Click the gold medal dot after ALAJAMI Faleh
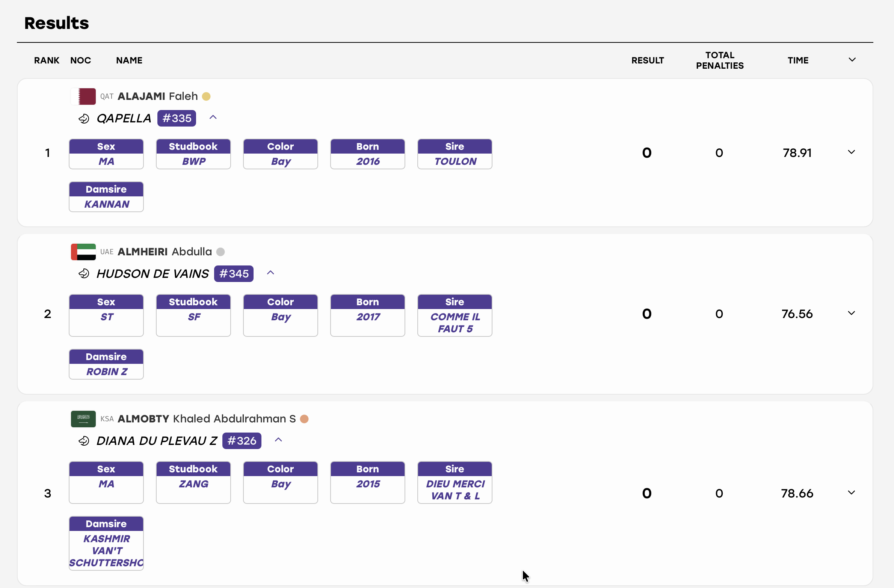This screenshot has width=894, height=588. [206, 96]
